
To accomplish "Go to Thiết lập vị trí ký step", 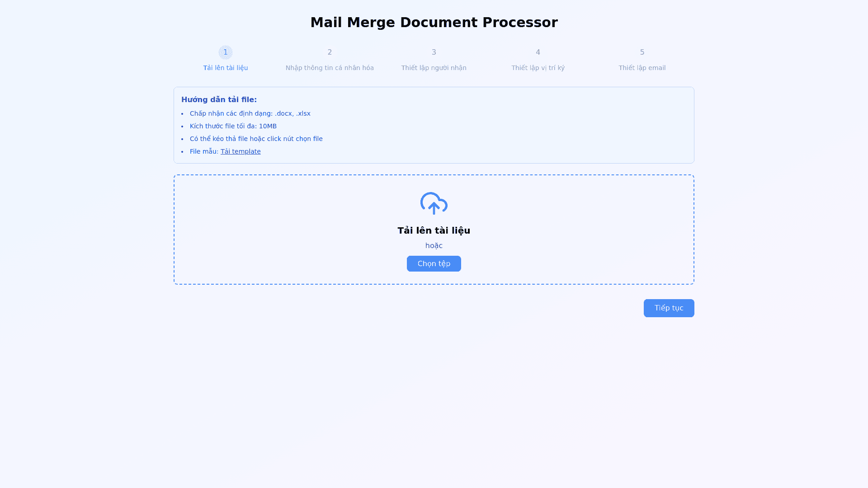I will (538, 68).
